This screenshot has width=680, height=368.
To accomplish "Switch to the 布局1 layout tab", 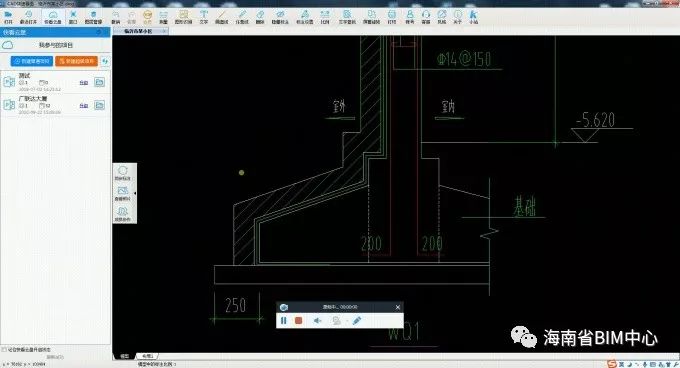I will click(147, 356).
